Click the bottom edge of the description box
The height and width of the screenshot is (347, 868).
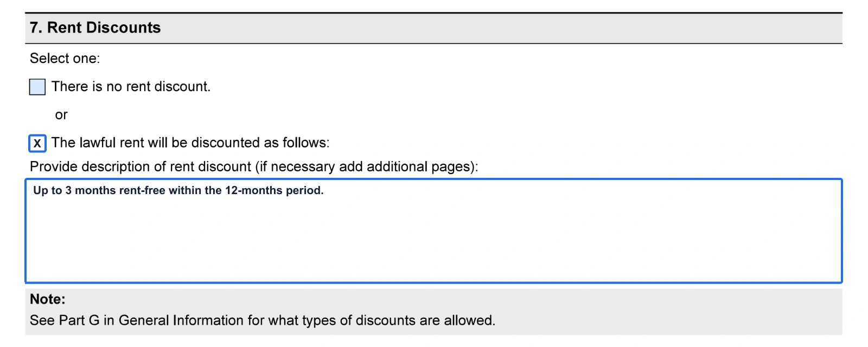pyautogui.click(x=434, y=280)
